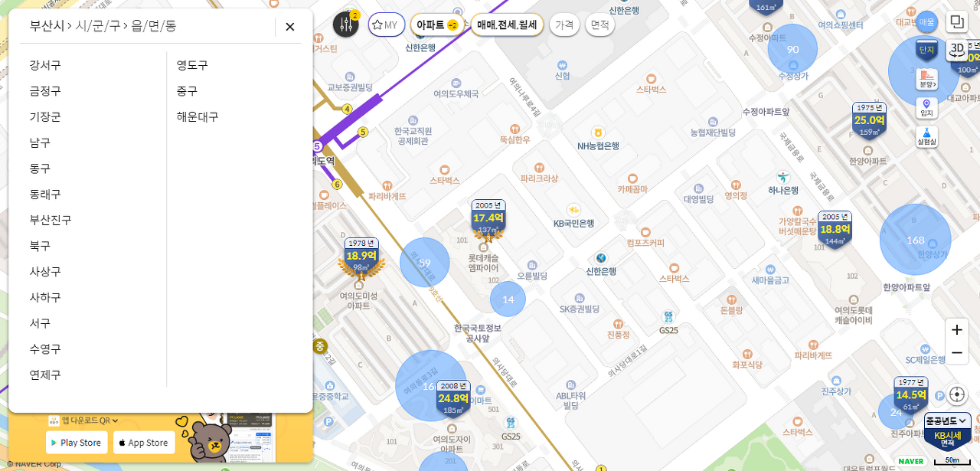Click the Play Store download button

(x=77, y=442)
